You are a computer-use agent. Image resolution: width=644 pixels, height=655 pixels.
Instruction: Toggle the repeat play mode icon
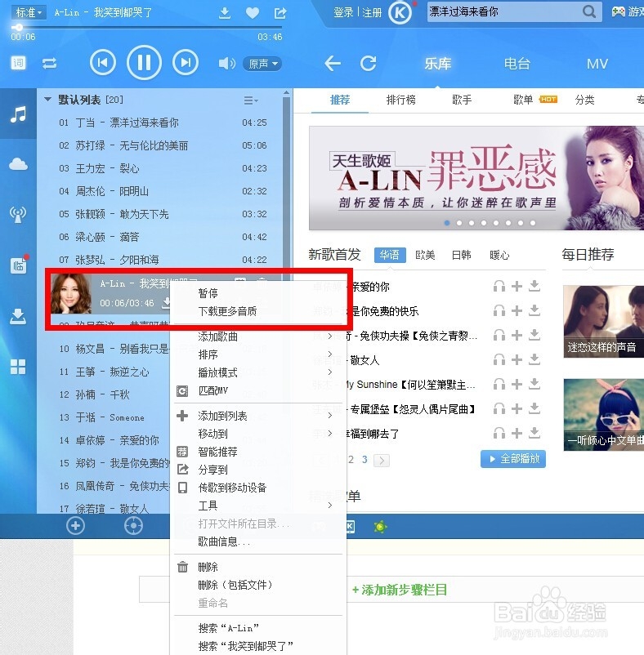pos(49,64)
